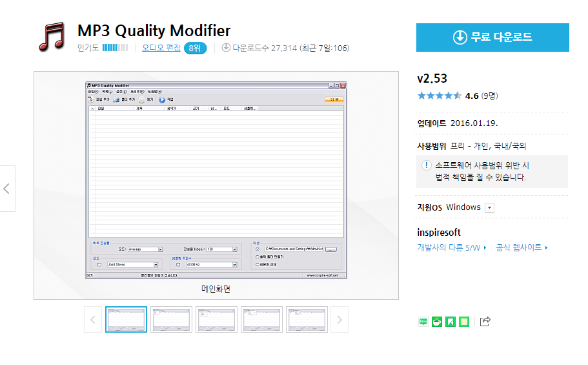The width and height of the screenshot is (588, 365).
Task: Open 목록(L) menu in preview app
Action: [107, 92]
